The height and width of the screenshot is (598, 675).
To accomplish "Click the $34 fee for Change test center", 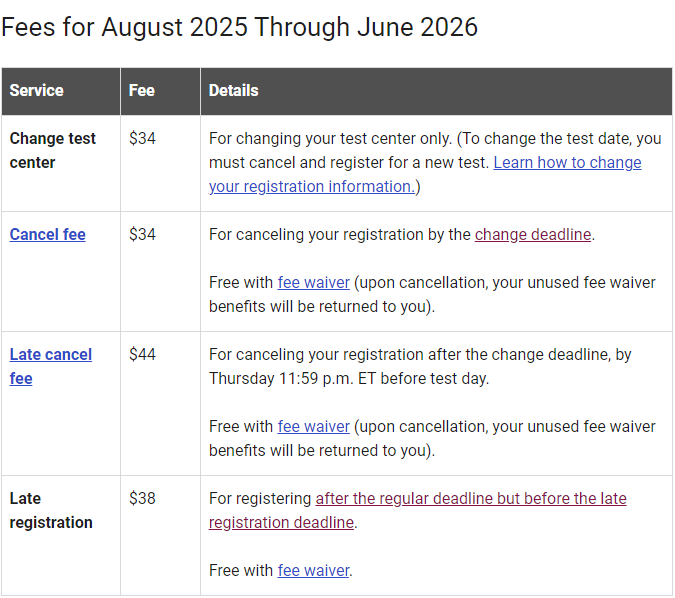I will (x=143, y=139).
